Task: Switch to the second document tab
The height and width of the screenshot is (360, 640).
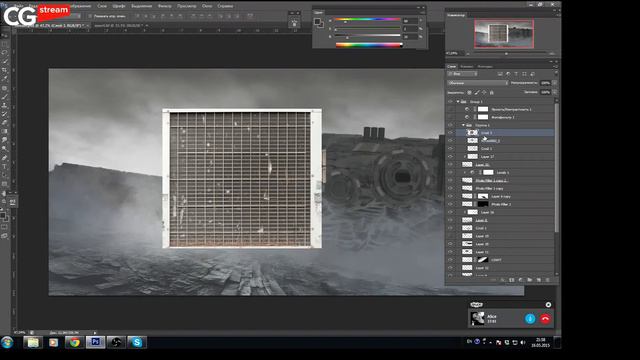Action: tap(118, 25)
